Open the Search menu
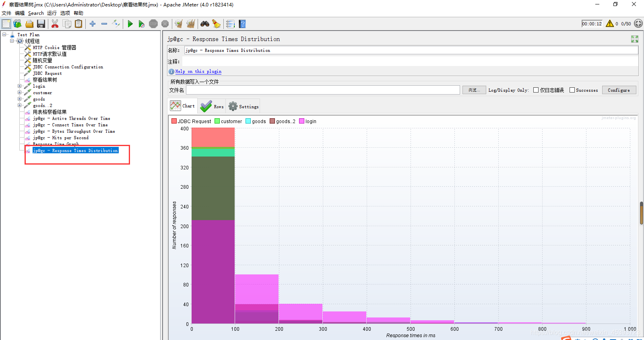The image size is (644, 340). pyautogui.click(x=36, y=13)
